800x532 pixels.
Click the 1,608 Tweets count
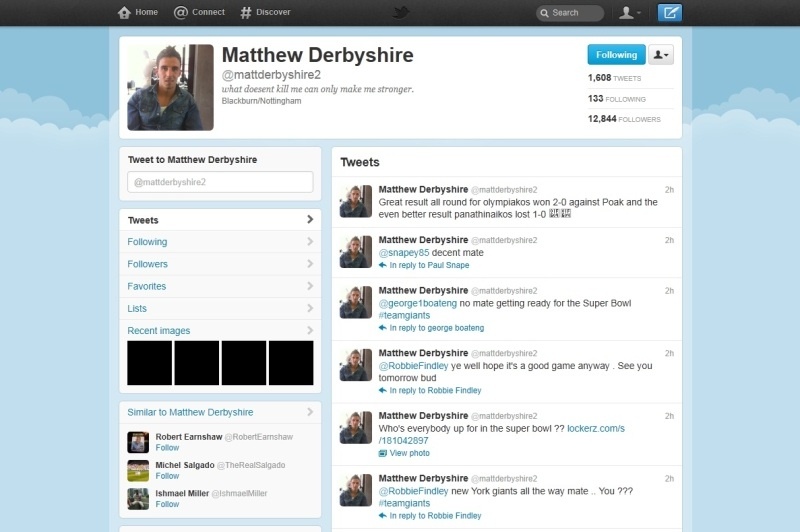[x=614, y=78]
